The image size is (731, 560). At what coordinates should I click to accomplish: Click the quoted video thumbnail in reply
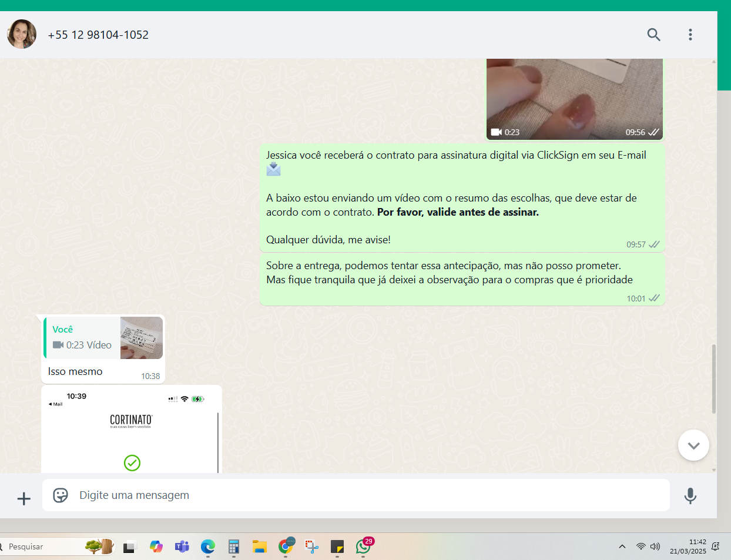point(142,338)
